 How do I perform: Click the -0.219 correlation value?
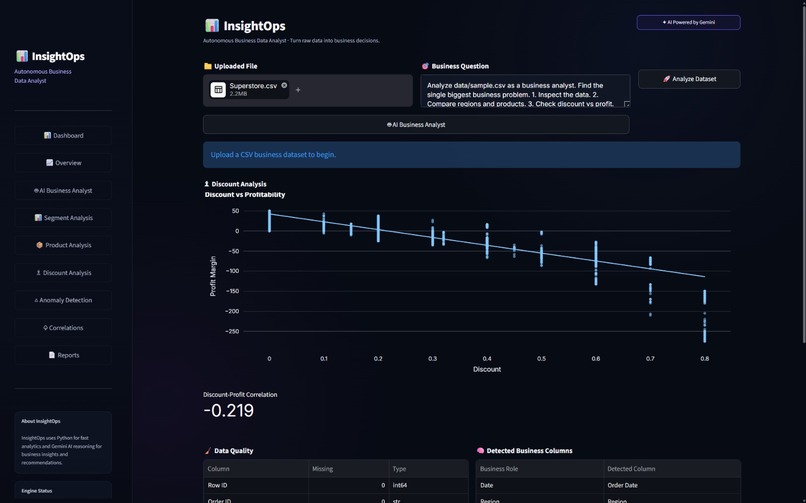click(x=229, y=411)
